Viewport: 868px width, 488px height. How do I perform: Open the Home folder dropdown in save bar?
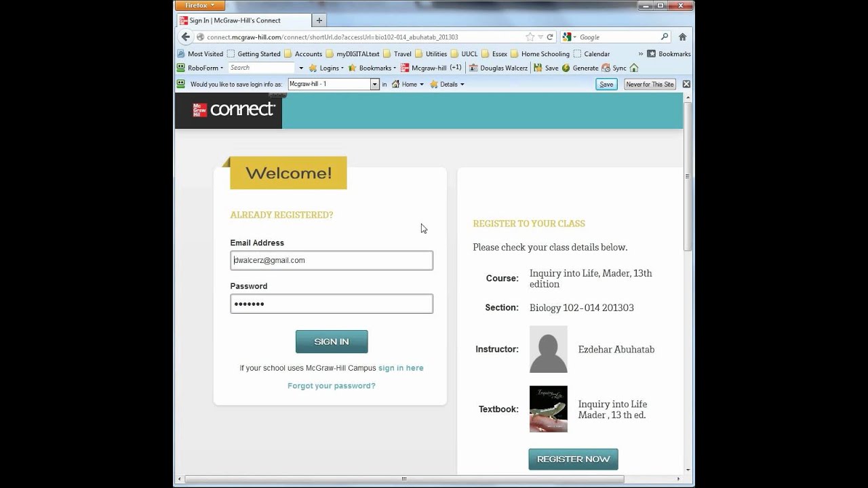pos(408,84)
